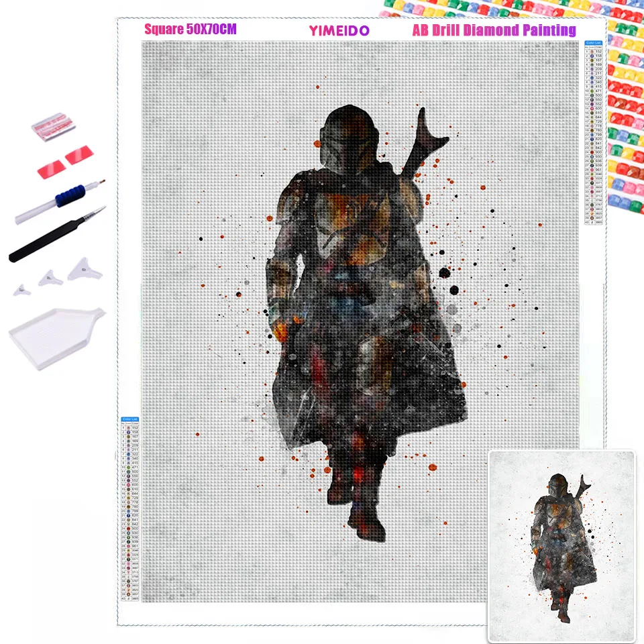Click the packaged wax pad item
Viewport: 644px width, 644px height.
coord(54,126)
